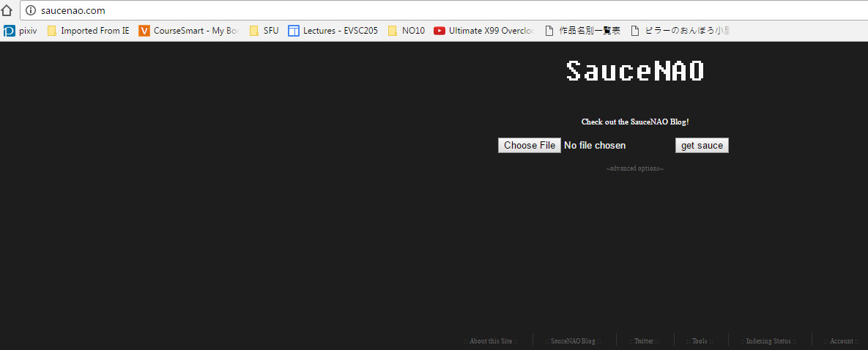Open the Ultimate X99 Overclock YouTube bookmark

[x=484, y=31]
